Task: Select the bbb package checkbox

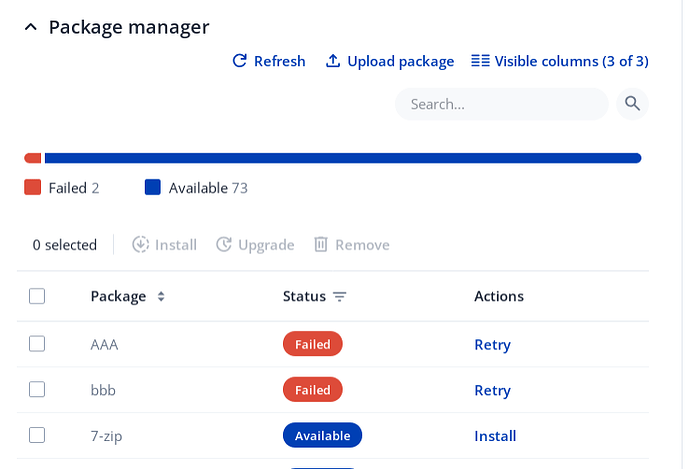Action: point(37,390)
